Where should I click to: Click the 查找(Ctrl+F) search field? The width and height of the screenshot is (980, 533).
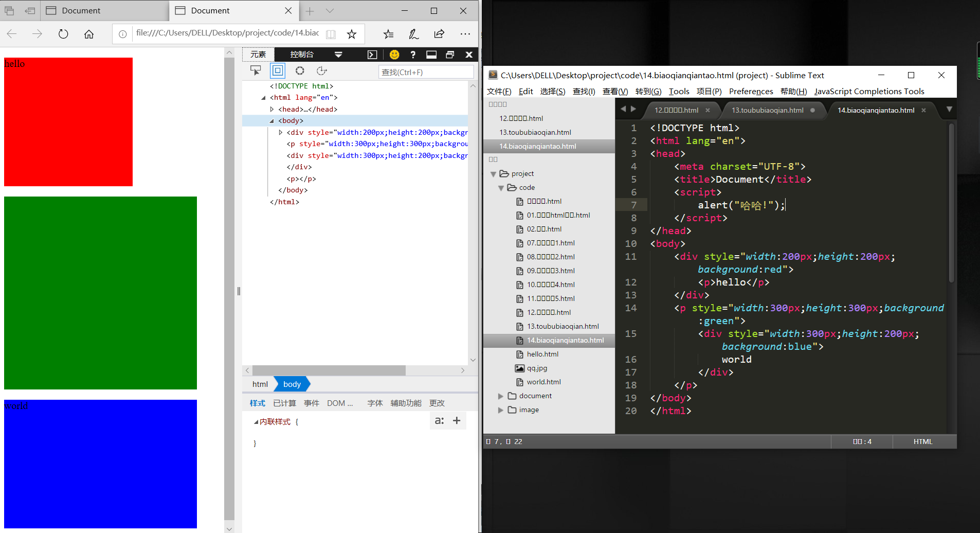click(426, 72)
